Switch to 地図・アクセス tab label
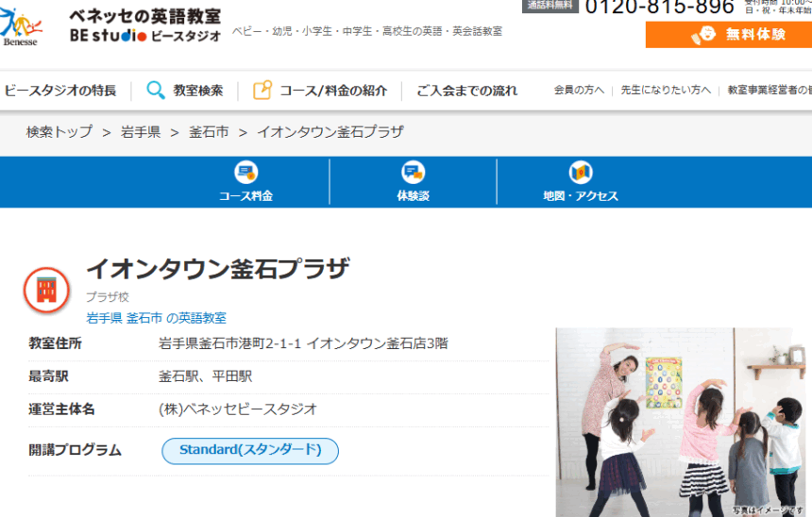This screenshot has width=812, height=517. point(581,195)
